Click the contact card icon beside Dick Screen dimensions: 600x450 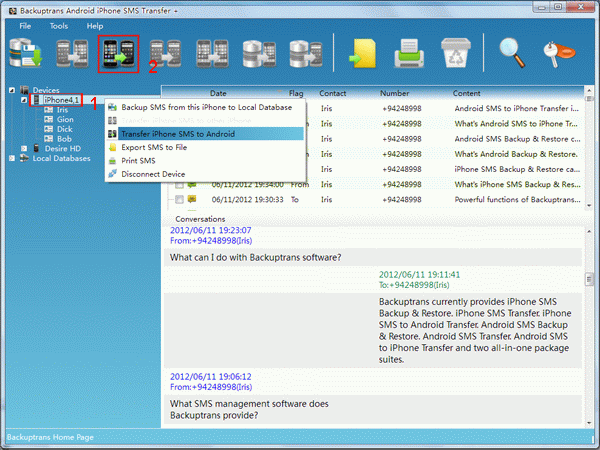[49, 129]
